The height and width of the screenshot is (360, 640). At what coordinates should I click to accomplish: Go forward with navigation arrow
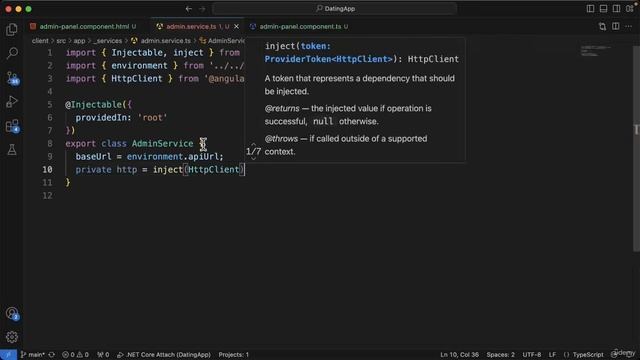click(x=202, y=9)
